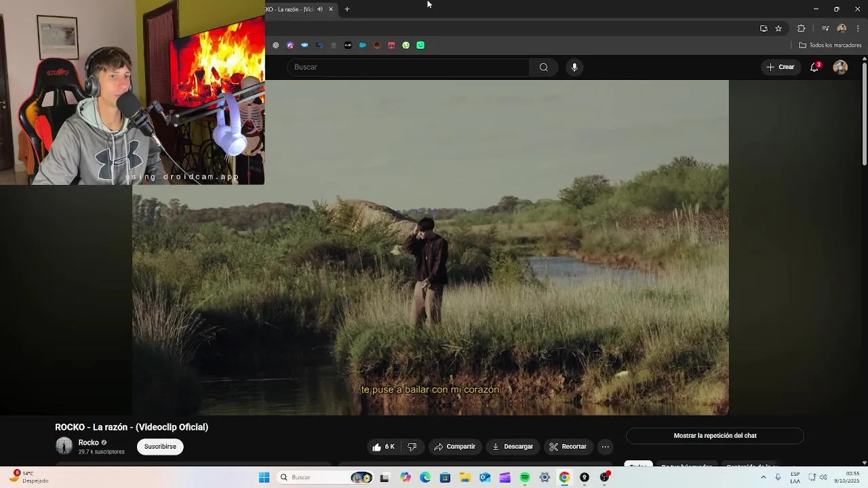Open the c.ai bookmark icon

click(348, 45)
